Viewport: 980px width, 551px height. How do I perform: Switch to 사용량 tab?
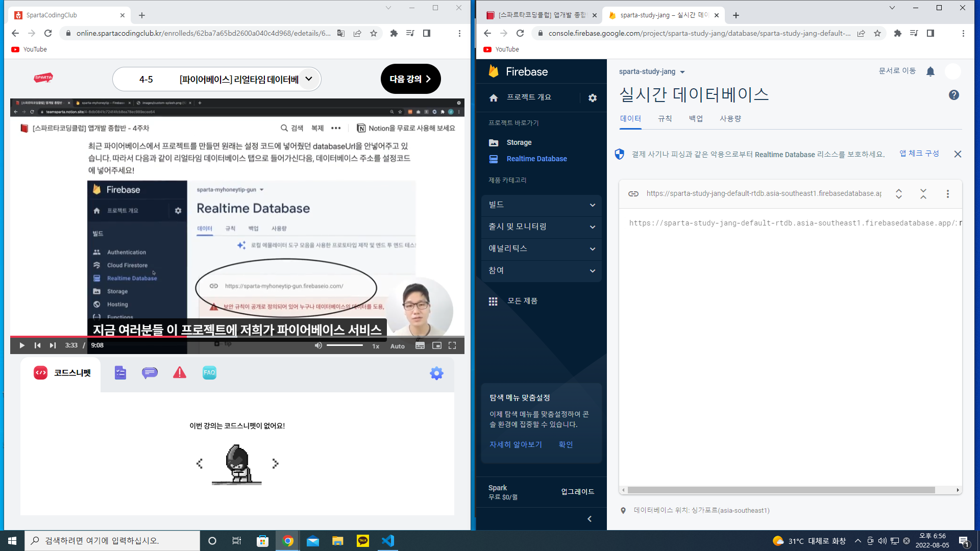coord(730,119)
